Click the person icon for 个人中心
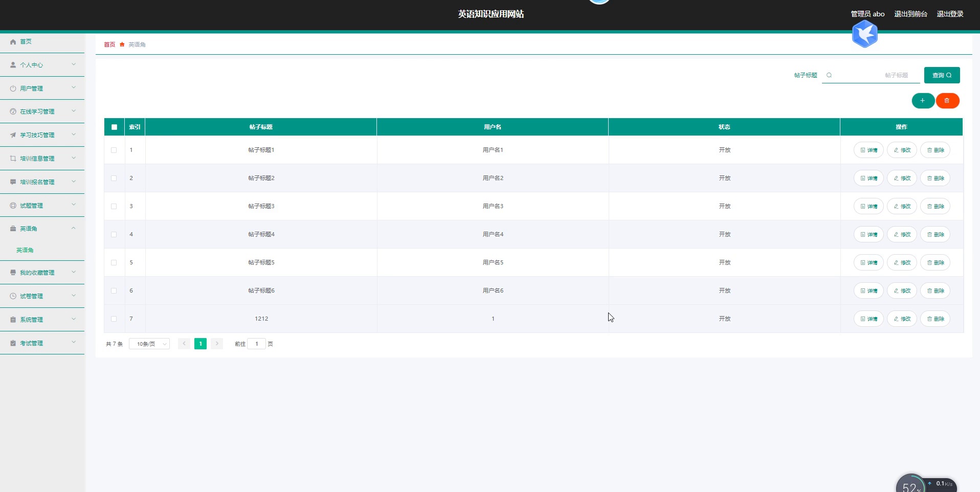The width and height of the screenshot is (980, 492). 13,65
